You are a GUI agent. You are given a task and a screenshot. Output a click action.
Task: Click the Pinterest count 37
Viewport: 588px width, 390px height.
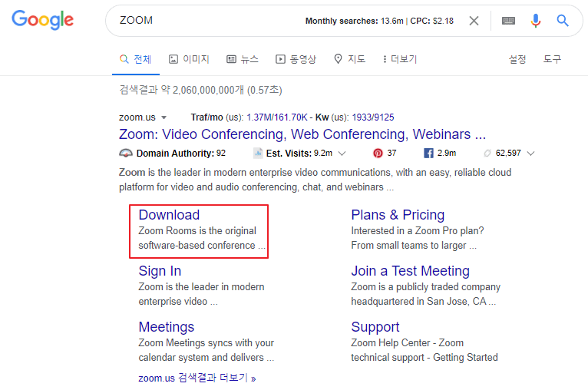391,153
